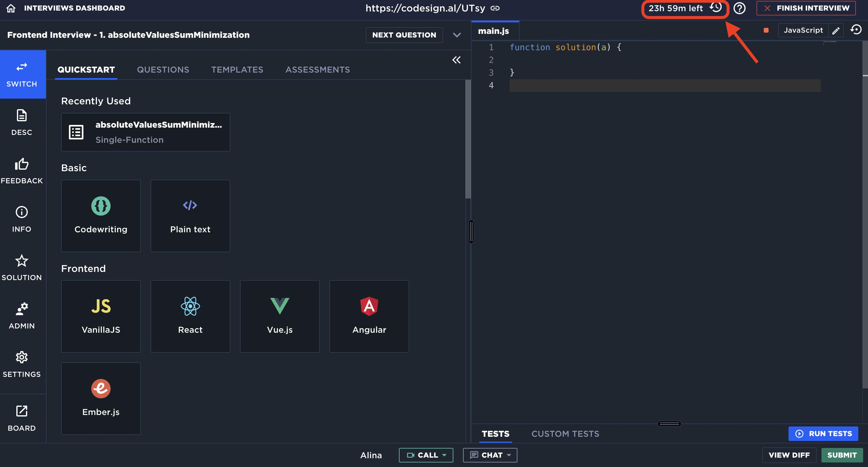Image resolution: width=868 pixels, height=467 pixels.
Task: Choose the Ember.js frontend card
Action: 101,399
